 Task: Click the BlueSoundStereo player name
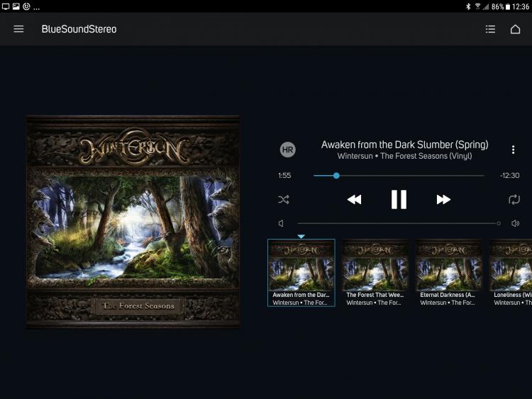point(79,29)
